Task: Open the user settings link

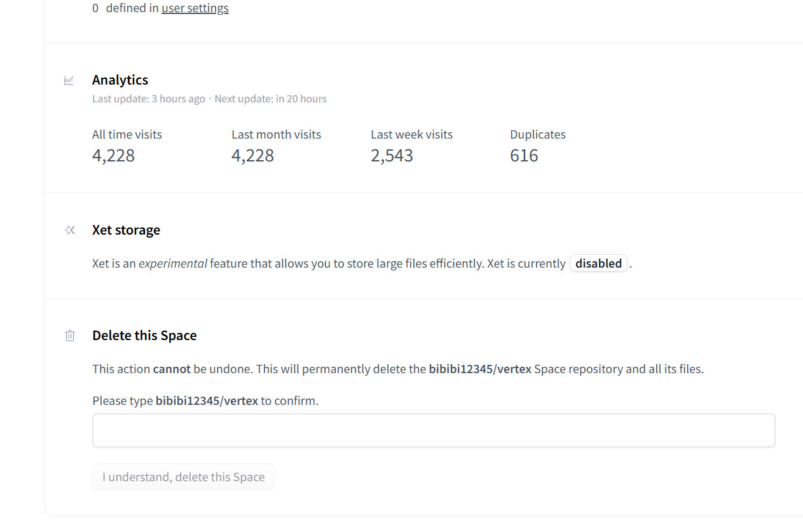Action: [195, 8]
